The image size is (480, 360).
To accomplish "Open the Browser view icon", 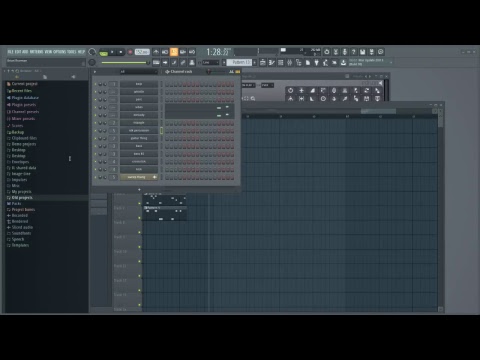I will 299,62.
